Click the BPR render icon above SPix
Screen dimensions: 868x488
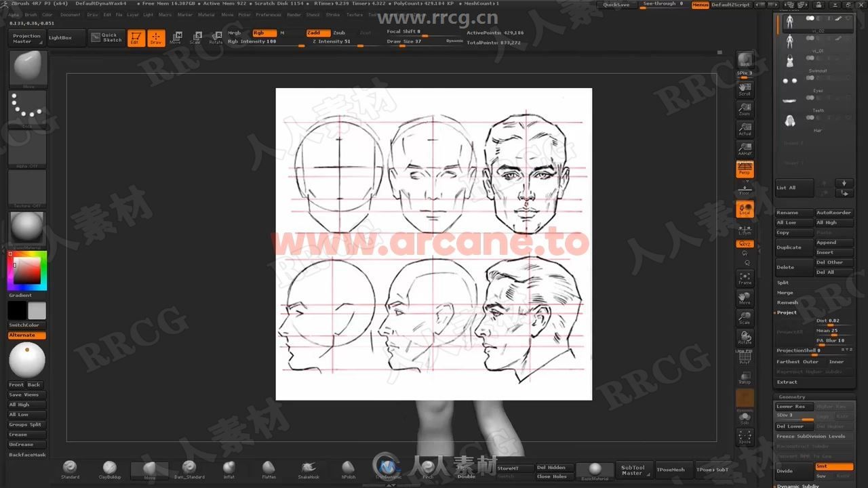coord(745,60)
